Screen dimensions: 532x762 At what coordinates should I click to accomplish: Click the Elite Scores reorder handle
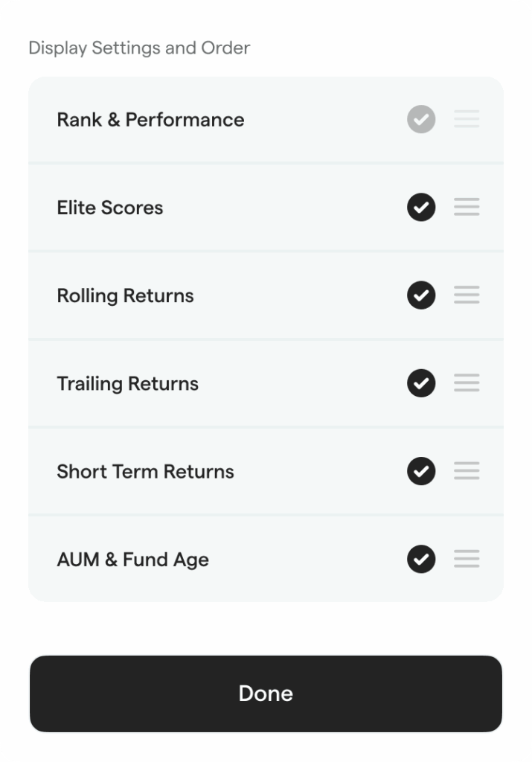coord(467,207)
